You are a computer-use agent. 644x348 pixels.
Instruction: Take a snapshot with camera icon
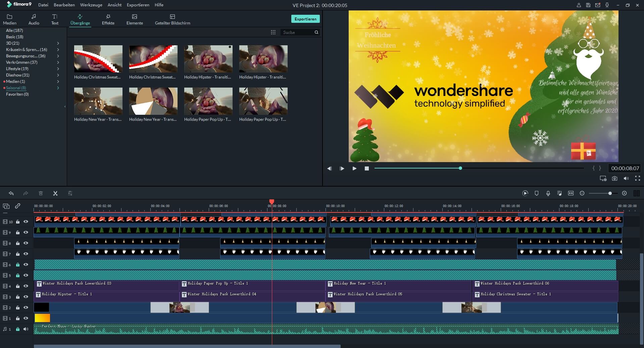614,179
